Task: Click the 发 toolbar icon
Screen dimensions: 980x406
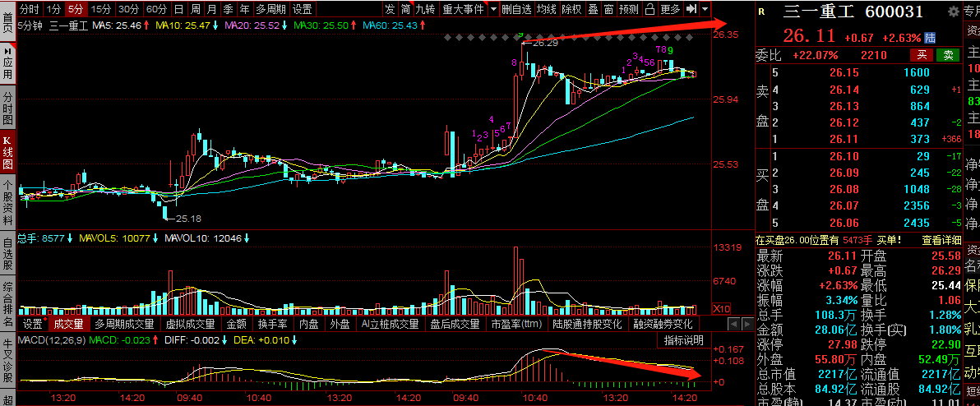Action: tap(390, 9)
